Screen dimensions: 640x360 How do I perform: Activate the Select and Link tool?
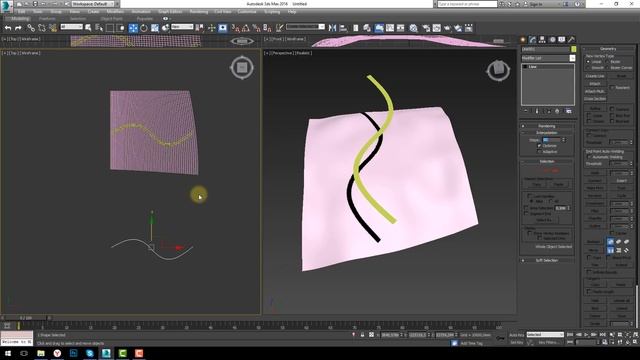click(x=31, y=28)
